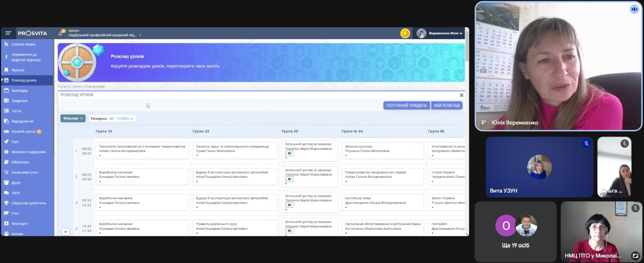This screenshot has height=263, width=644.
Task: Open the Ще 19 осіб participants tile
Action: coord(515,232)
